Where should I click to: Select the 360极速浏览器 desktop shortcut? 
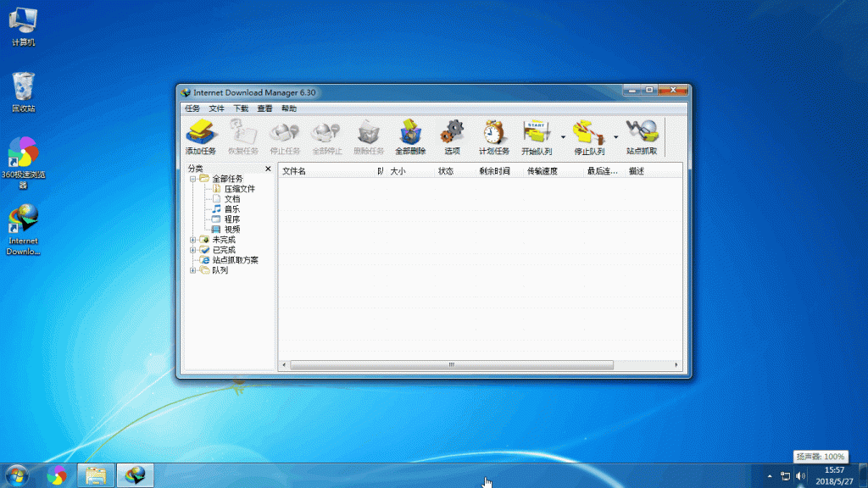point(23,163)
